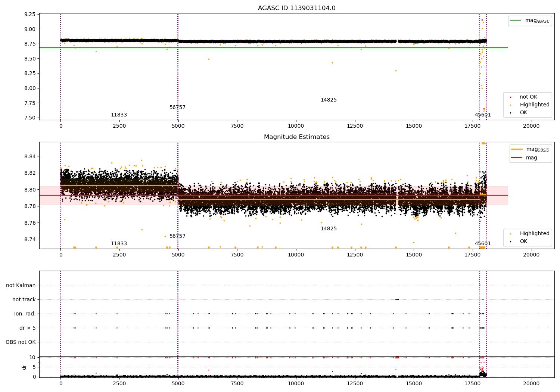
Task: Click the 'OBS not OK' y-axis label
Action: (x=21, y=342)
